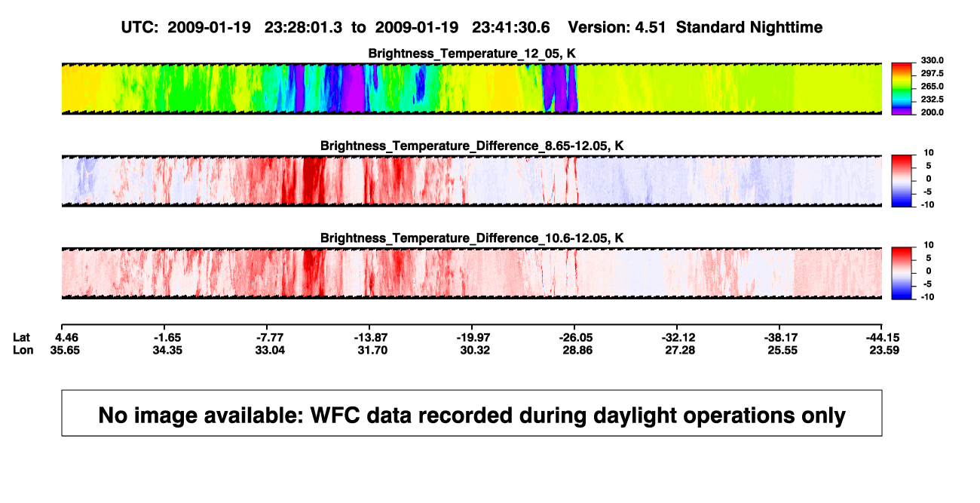Click the latitude value -13.87
This screenshot has height=503, width=980.
pos(370,337)
